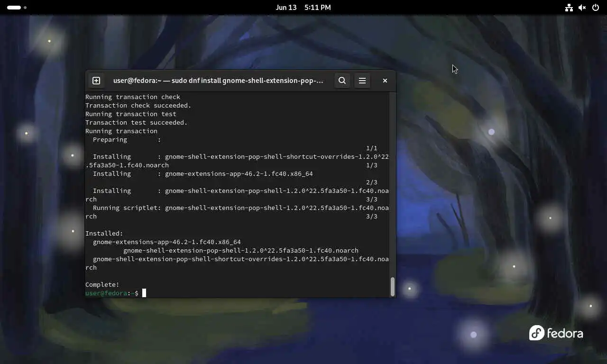This screenshot has width=607, height=364.
Task: Click the 'Running transaction check' line
Action: (133, 97)
